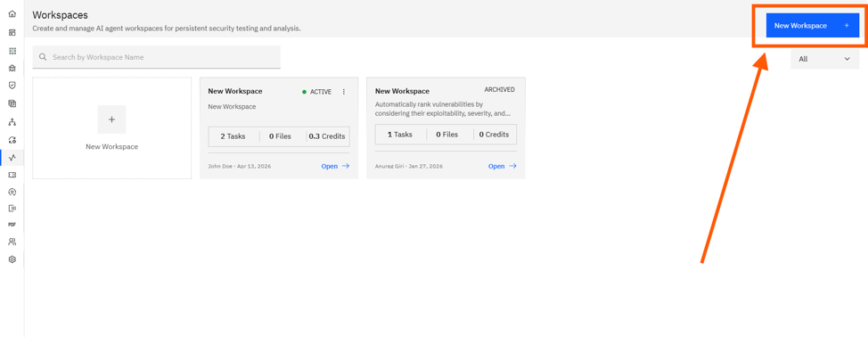Click the 0.3 Credits cell

click(327, 136)
